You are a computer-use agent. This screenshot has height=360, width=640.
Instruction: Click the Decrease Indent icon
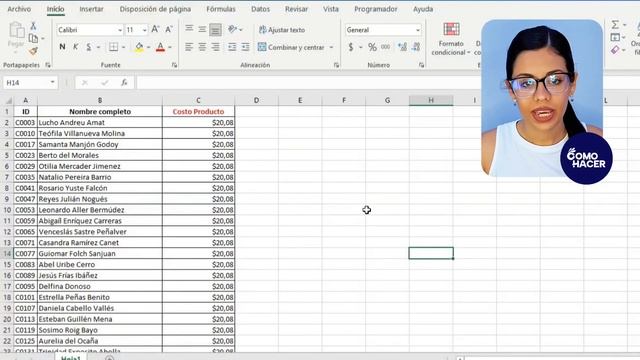[232, 47]
